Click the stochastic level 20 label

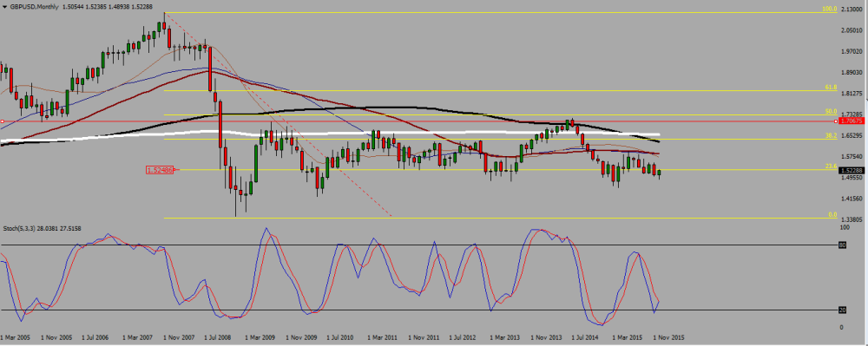click(x=842, y=310)
